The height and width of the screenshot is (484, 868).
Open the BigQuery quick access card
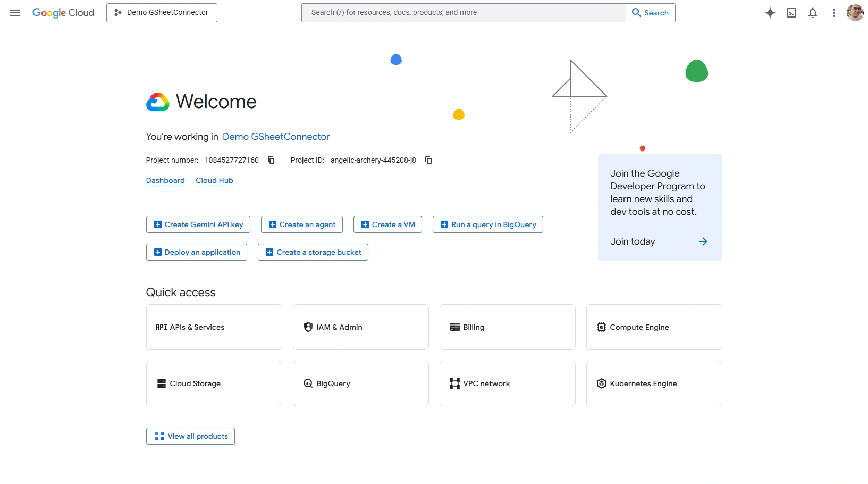coord(361,383)
